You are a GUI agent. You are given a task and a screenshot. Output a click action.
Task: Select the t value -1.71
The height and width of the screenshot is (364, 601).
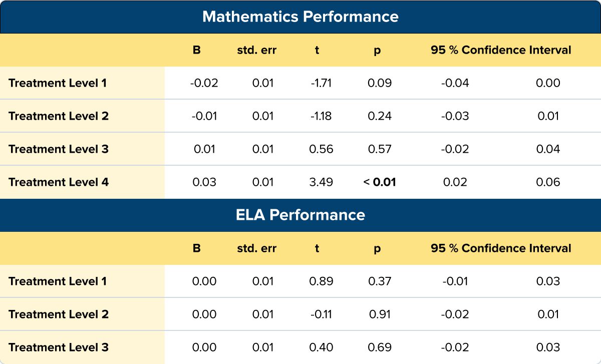pyautogui.click(x=322, y=83)
